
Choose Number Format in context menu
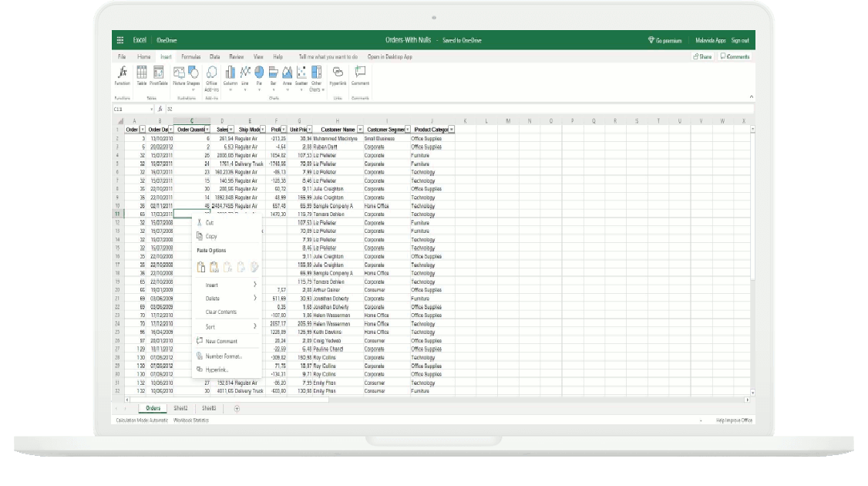click(227, 356)
